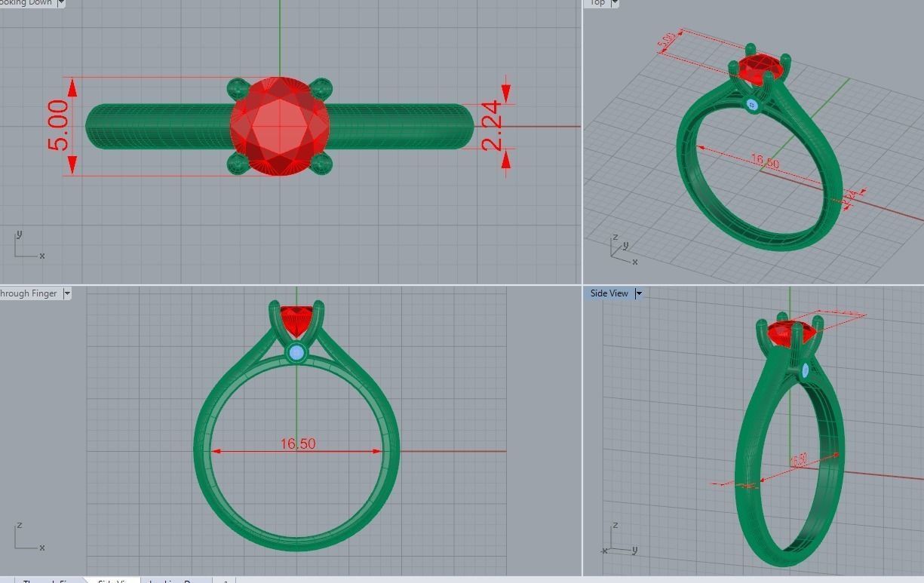The width and height of the screenshot is (924, 583).
Task: Click the Top viewport title label
Action: point(597,3)
